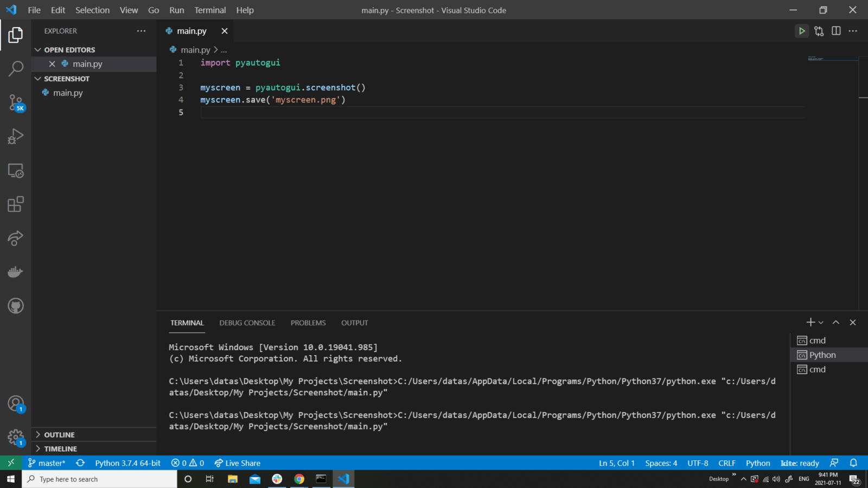Viewport: 868px width, 488px height.
Task: Switch to the Problems tab
Action: pos(308,323)
